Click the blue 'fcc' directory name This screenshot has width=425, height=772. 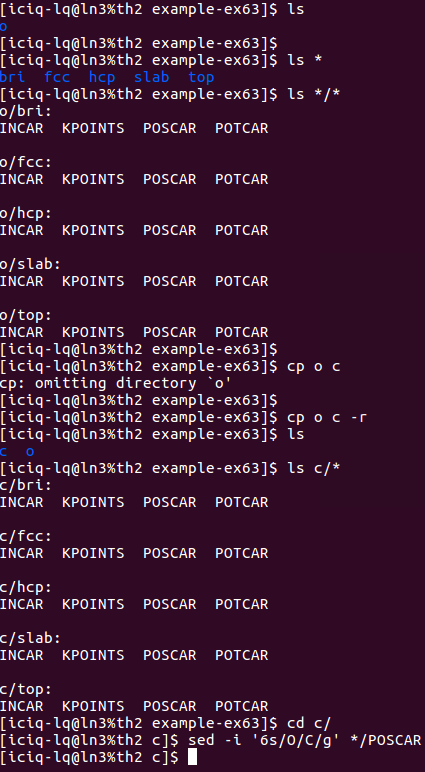click(58, 77)
